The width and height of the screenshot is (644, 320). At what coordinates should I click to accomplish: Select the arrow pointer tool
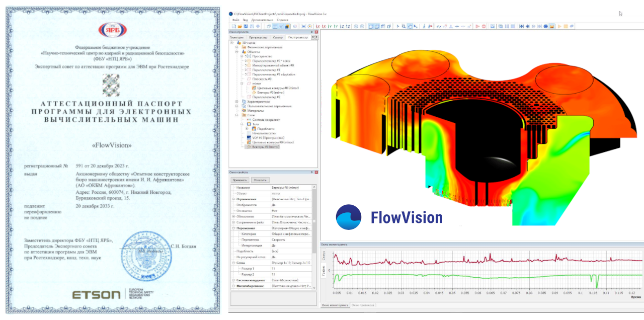coord(397,26)
